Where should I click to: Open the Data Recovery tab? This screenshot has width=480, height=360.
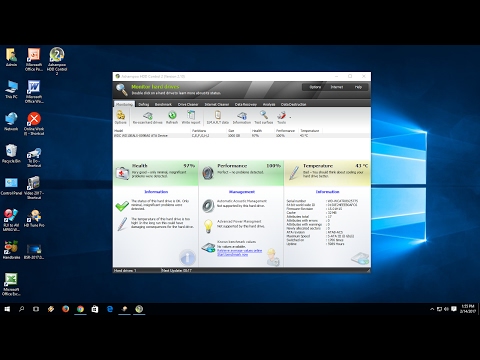coord(246,104)
